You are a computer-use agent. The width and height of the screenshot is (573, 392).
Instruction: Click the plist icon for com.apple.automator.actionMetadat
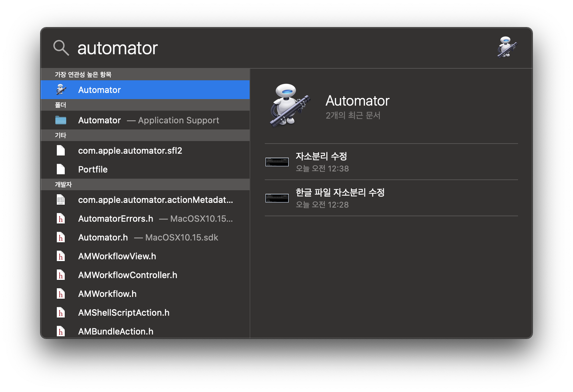click(x=61, y=200)
